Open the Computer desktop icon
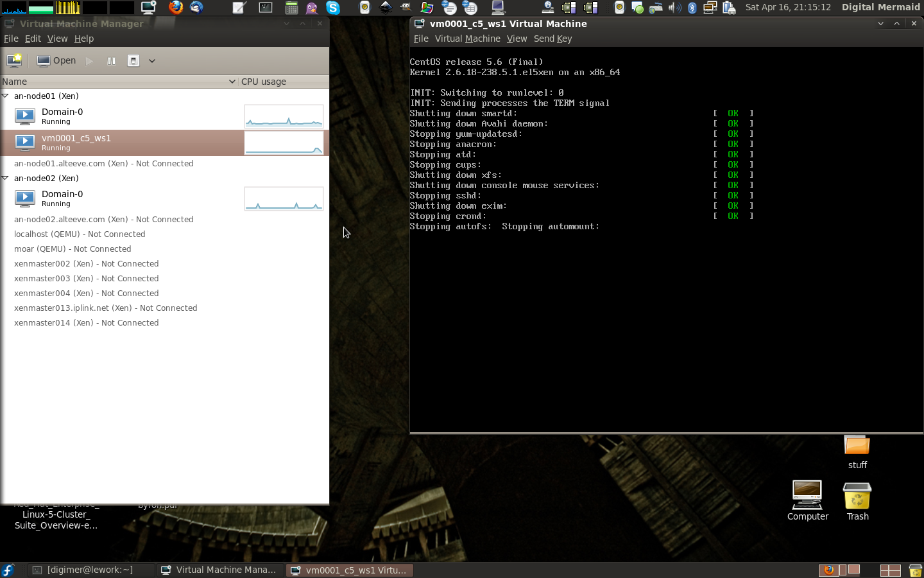 (807, 501)
